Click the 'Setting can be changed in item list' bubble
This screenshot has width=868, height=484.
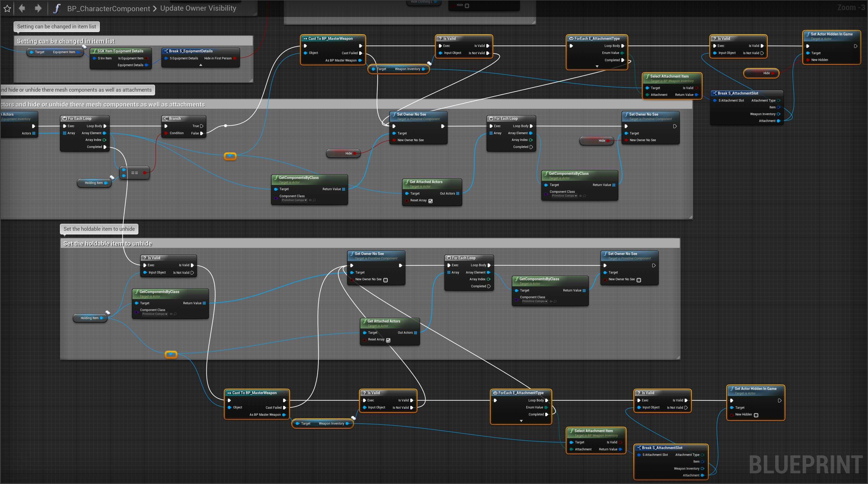pos(56,27)
